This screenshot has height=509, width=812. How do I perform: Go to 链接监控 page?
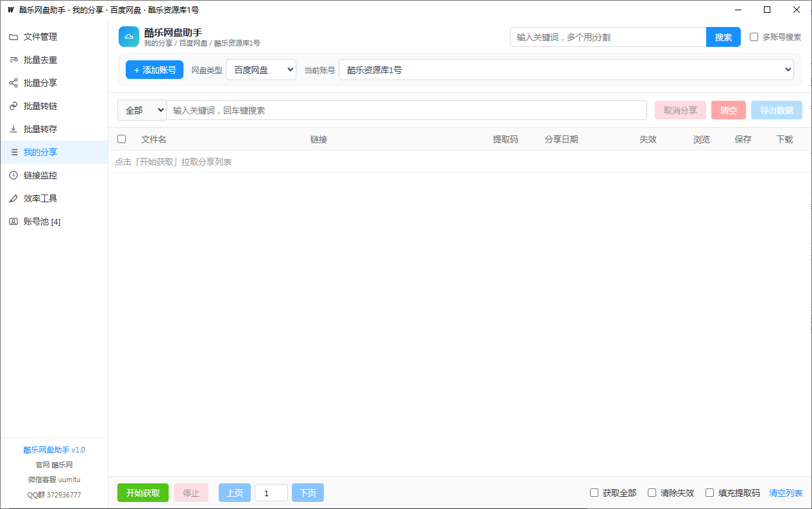54,176
